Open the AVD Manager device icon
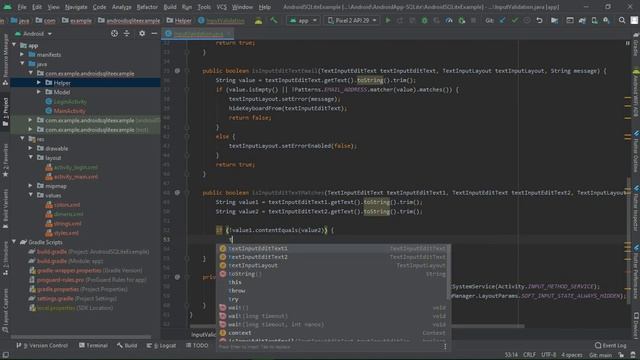 (594, 20)
